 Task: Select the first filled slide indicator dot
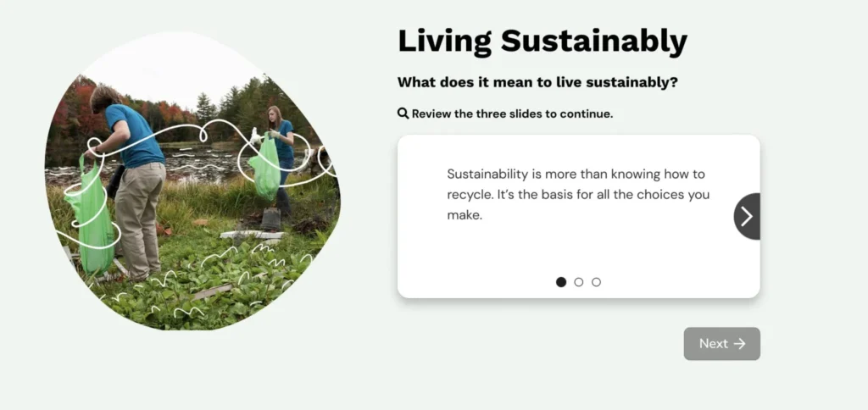coord(561,282)
